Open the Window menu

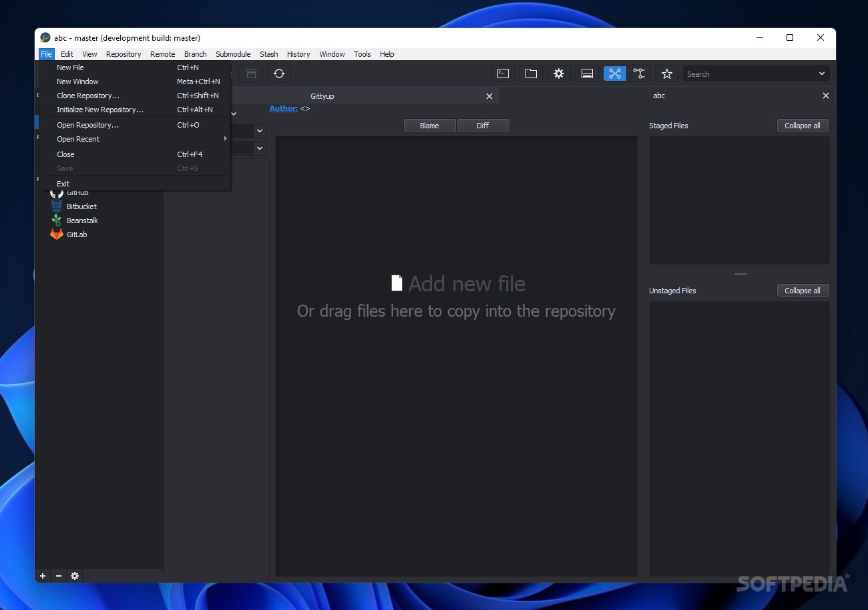click(x=332, y=54)
